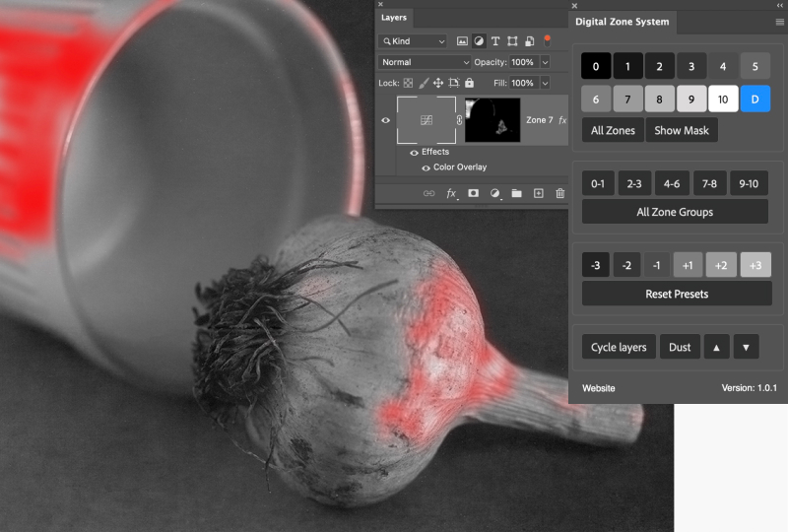Click the type layer filter icon
The image size is (788, 532).
(495, 41)
